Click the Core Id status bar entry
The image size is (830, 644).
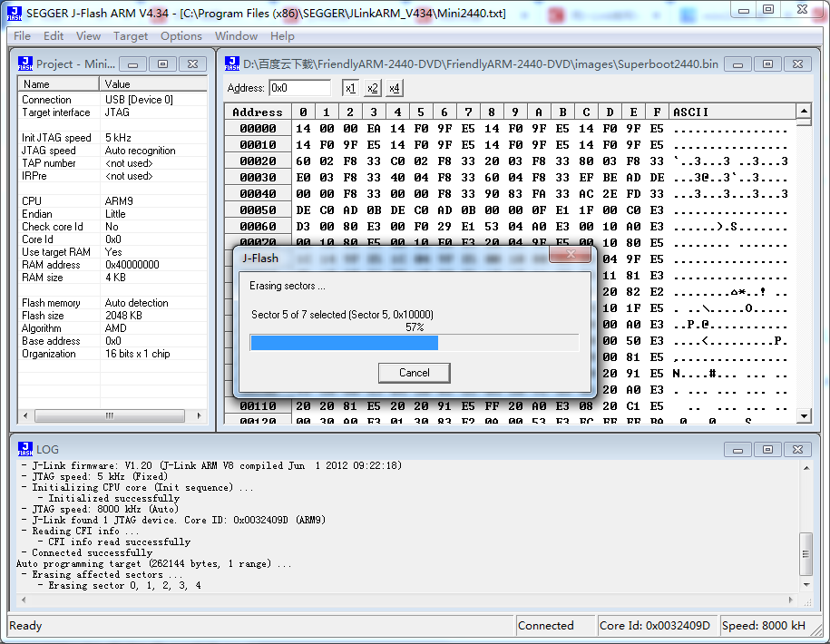click(x=656, y=626)
